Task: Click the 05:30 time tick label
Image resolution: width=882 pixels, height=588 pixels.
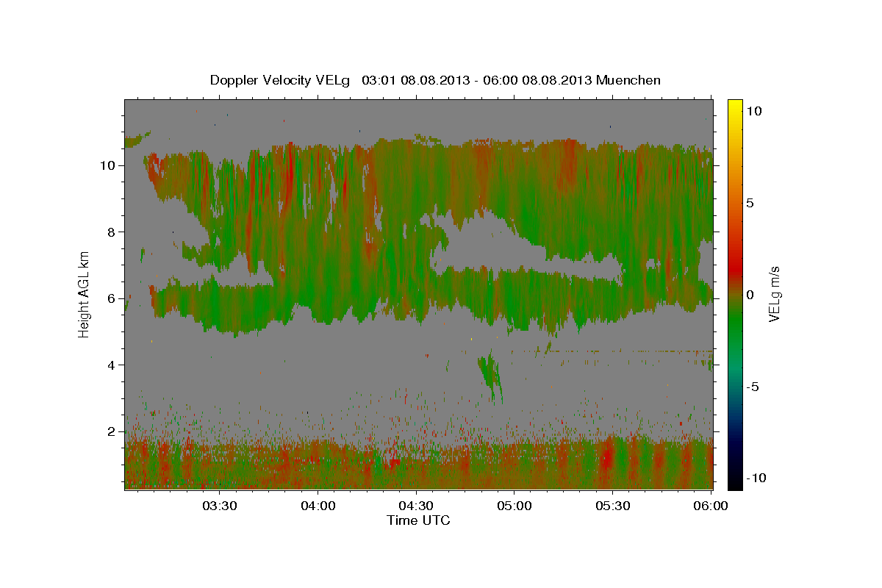Action: coord(613,506)
